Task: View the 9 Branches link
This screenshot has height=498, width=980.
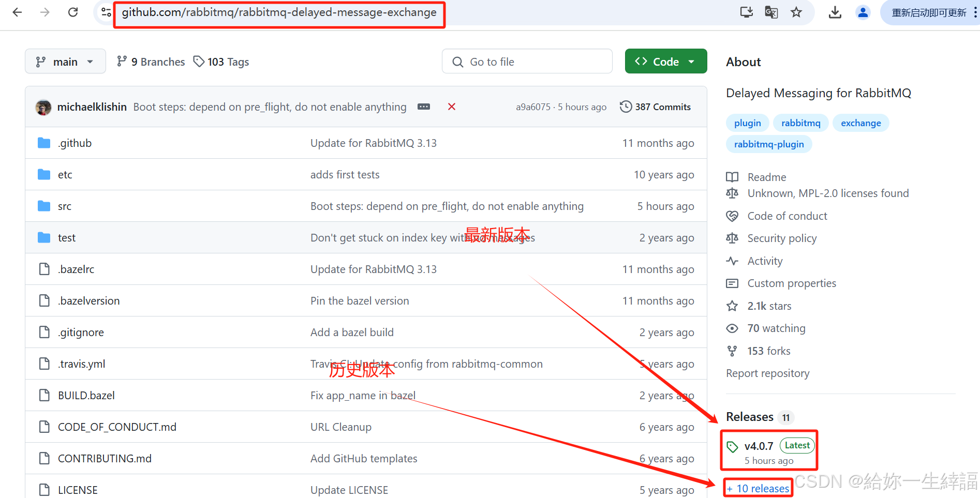Action: [x=151, y=62]
